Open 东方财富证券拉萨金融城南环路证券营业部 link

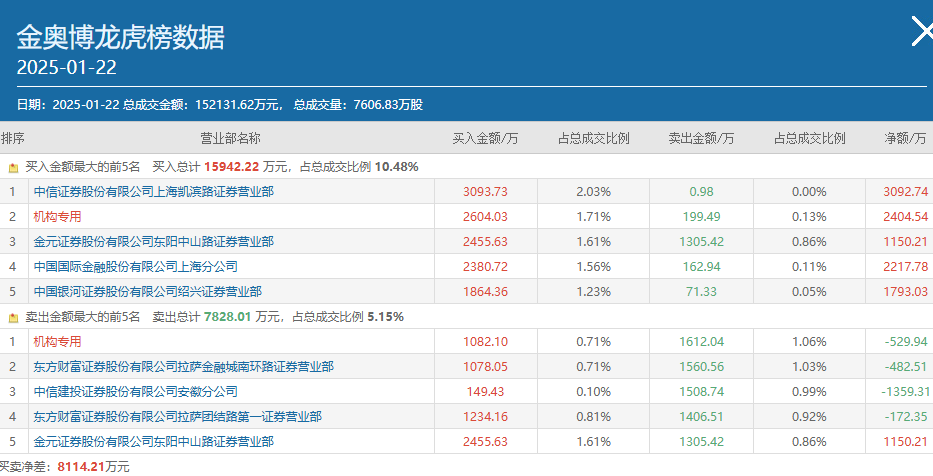click(183, 367)
